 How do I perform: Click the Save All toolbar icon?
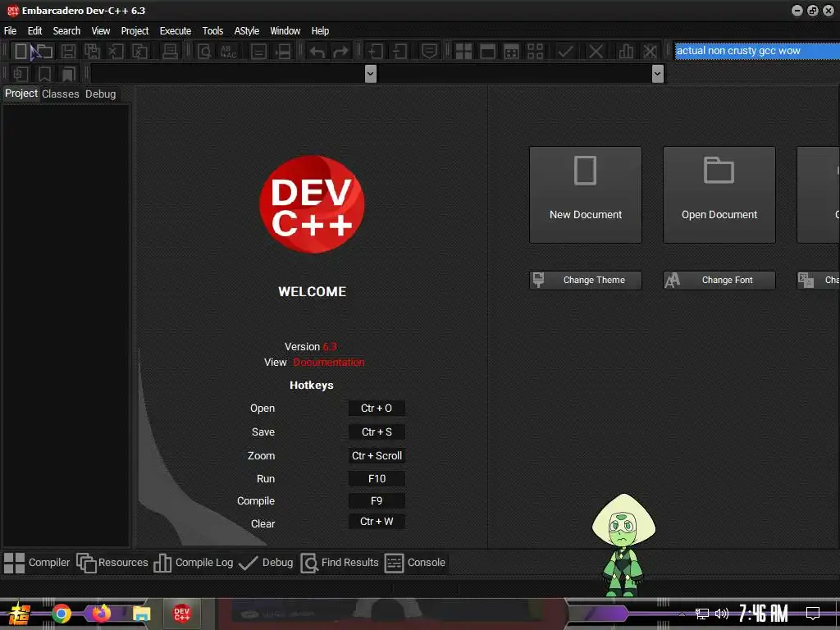tap(92, 52)
